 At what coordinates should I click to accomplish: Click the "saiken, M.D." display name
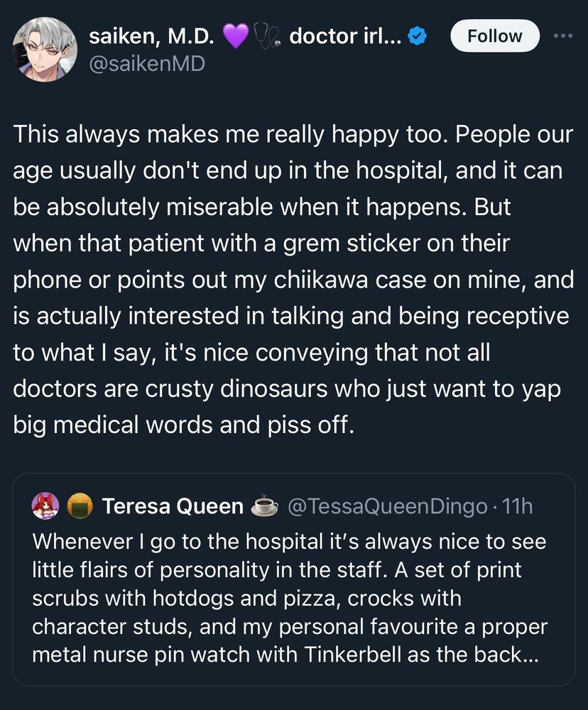click(153, 37)
